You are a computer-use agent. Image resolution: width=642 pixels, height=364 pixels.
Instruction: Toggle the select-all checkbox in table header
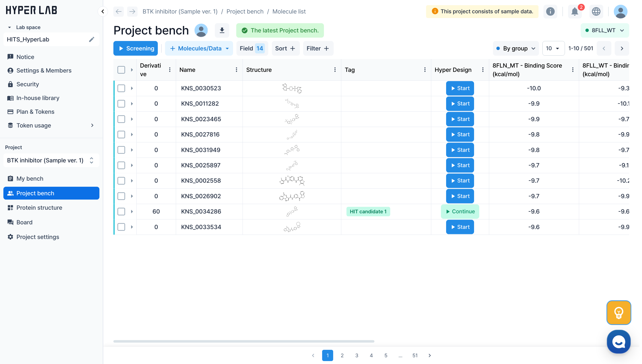tap(121, 70)
